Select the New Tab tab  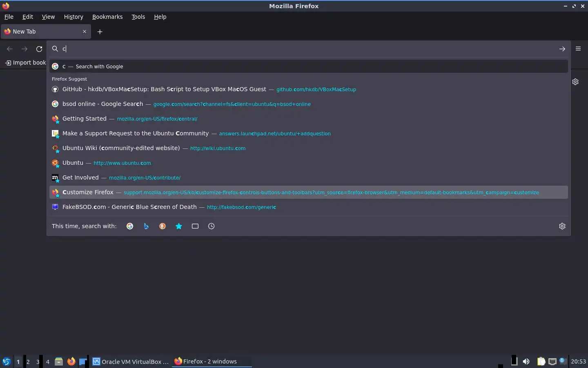click(46, 31)
